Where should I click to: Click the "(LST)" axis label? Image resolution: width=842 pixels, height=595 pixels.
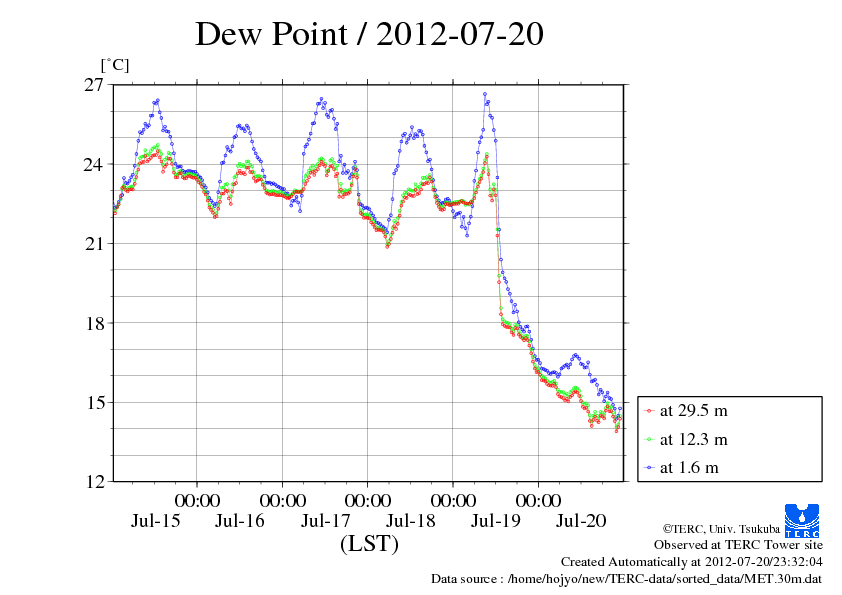[369, 543]
